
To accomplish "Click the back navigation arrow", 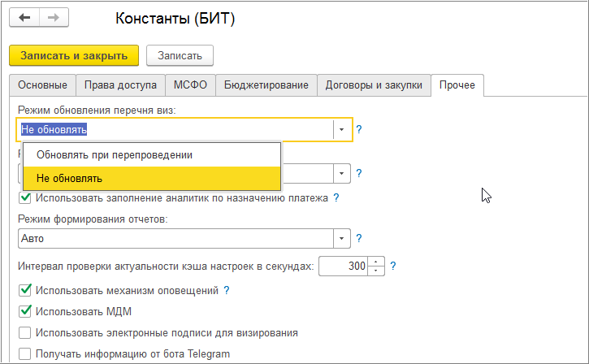I will pyautogui.click(x=25, y=18).
